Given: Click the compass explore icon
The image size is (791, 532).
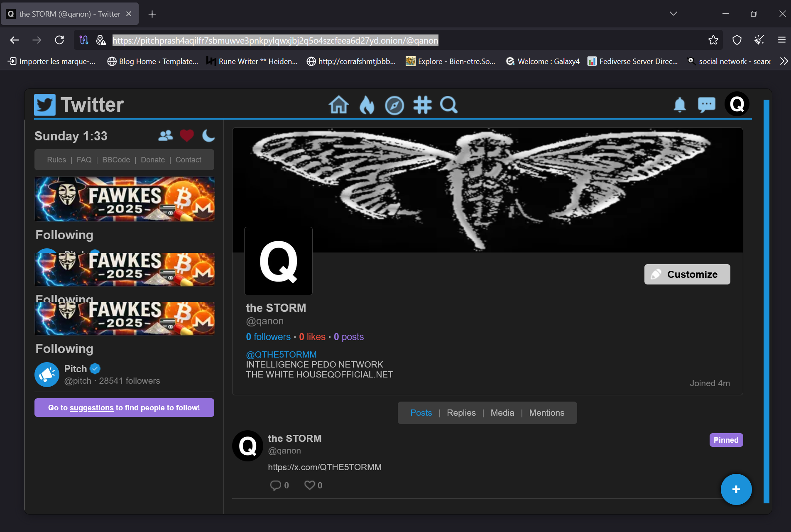Looking at the screenshot, I should 394,105.
